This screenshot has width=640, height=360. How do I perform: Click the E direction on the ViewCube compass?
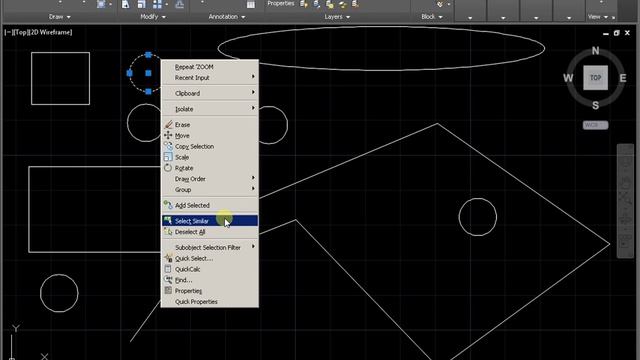click(623, 78)
